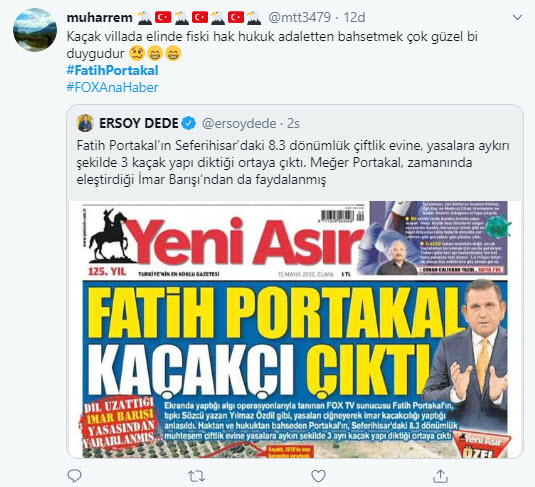The width and height of the screenshot is (535, 487).
Task: Click the reply speech bubble icon
Action: [74, 476]
